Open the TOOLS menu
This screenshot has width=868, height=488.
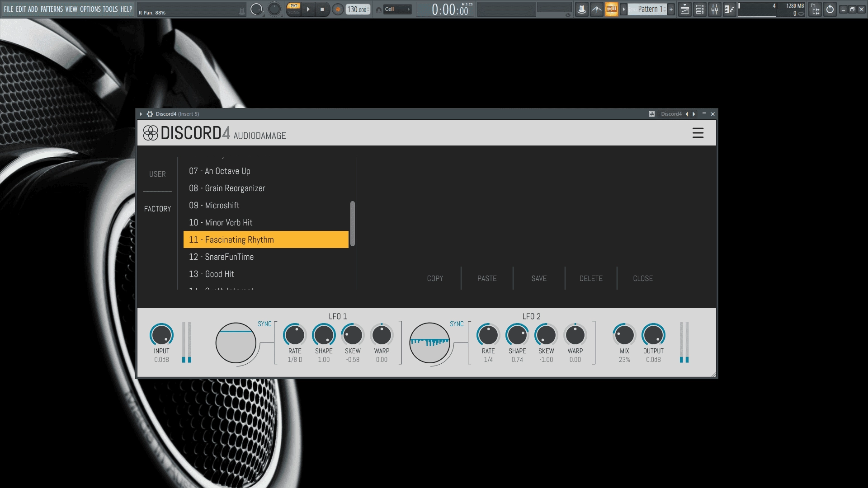click(110, 9)
